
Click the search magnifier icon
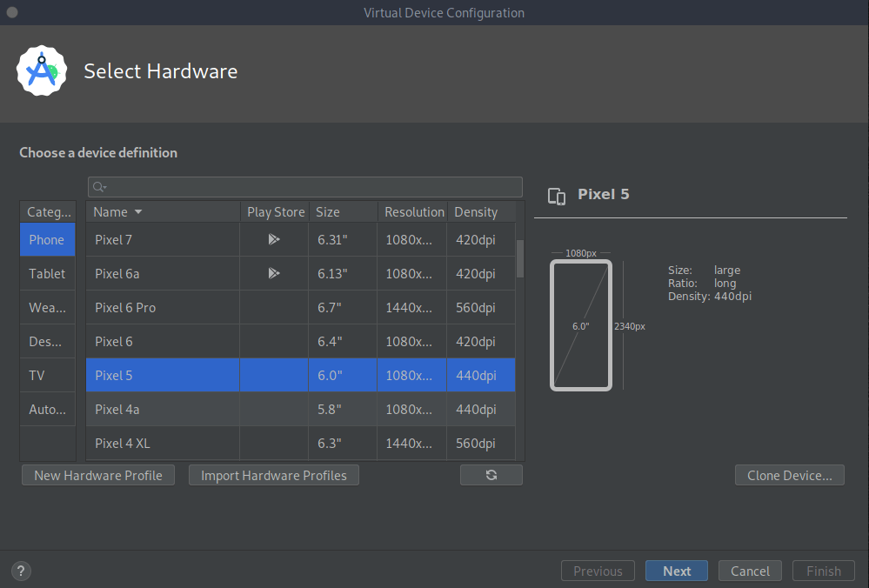[99, 187]
